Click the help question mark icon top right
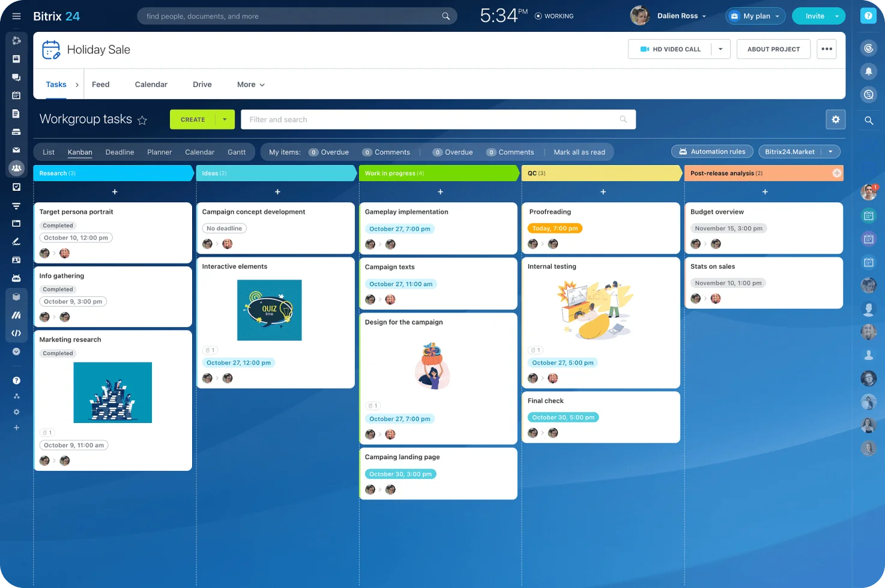 (x=868, y=16)
